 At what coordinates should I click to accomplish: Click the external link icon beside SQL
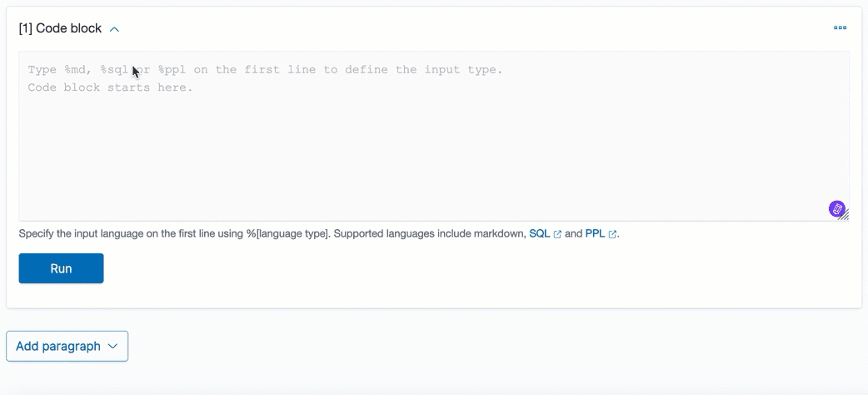[x=557, y=235]
